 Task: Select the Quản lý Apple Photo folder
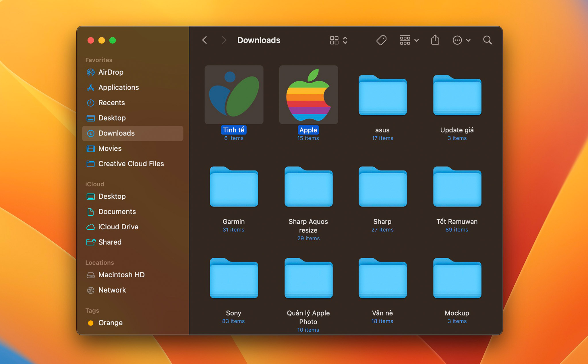point(308,278)
